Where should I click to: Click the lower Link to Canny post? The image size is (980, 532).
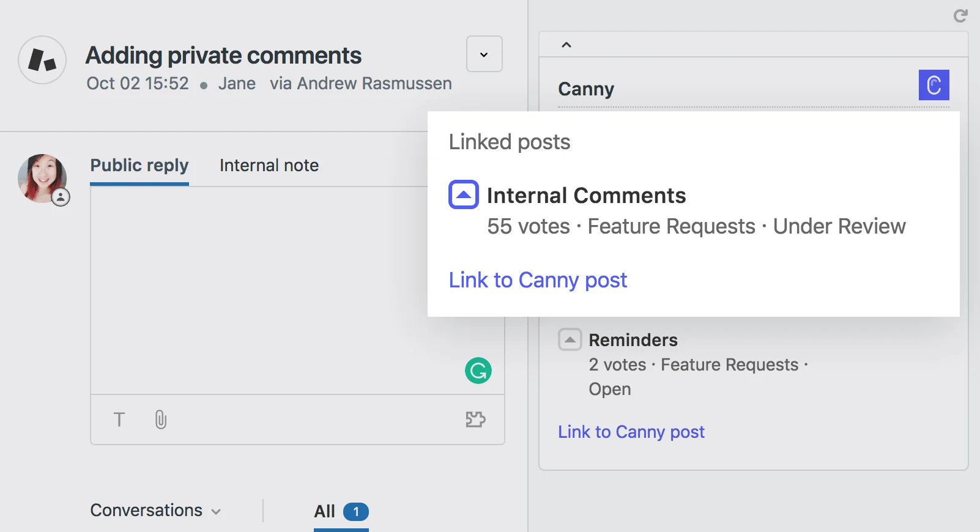tap(631, 432)
